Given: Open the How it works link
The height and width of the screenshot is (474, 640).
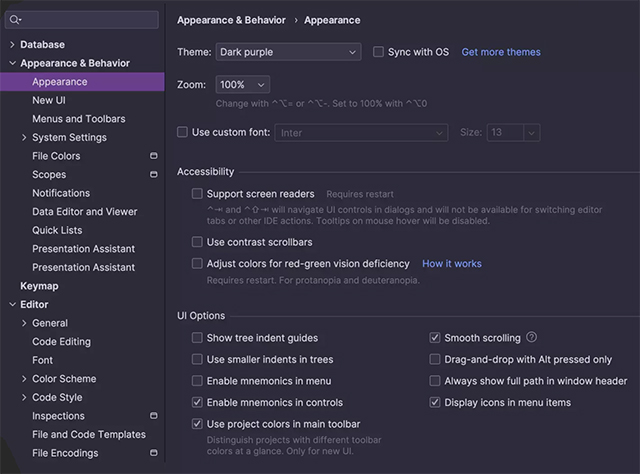Looking at the screenshot, I should (451, 264).
